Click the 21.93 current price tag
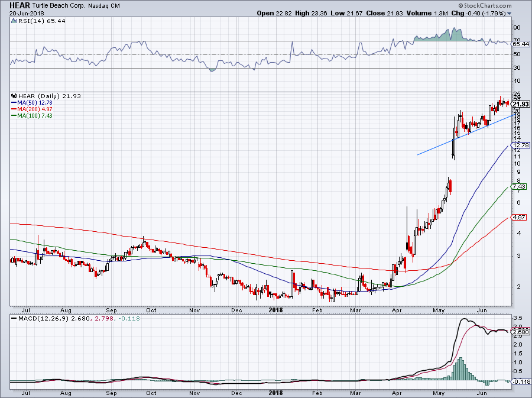 click(518, 104)
